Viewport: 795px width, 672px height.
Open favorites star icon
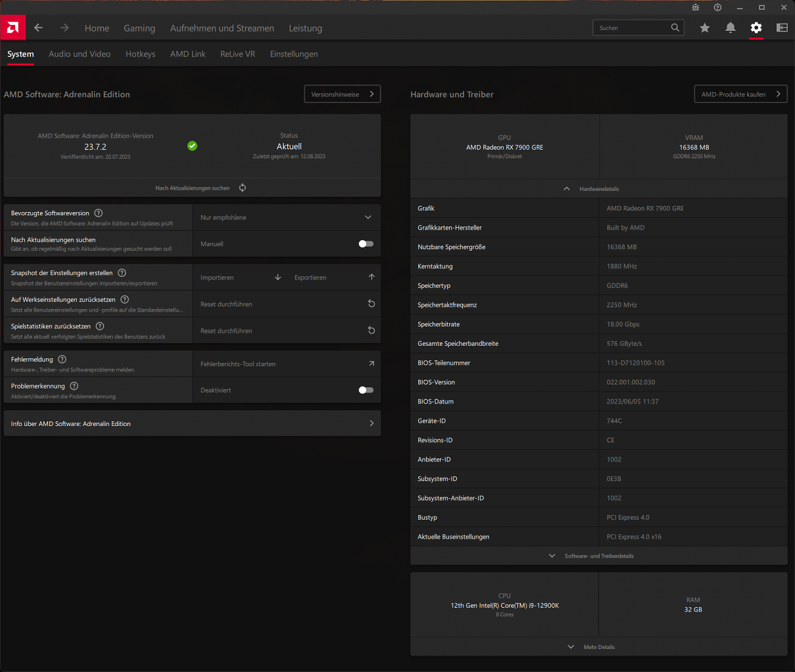coord(704,28)
